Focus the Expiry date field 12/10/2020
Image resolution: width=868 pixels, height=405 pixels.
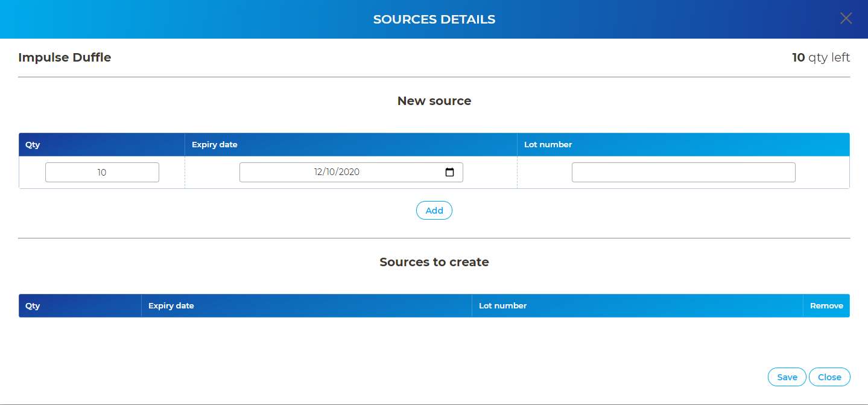(x=351, y=172)
